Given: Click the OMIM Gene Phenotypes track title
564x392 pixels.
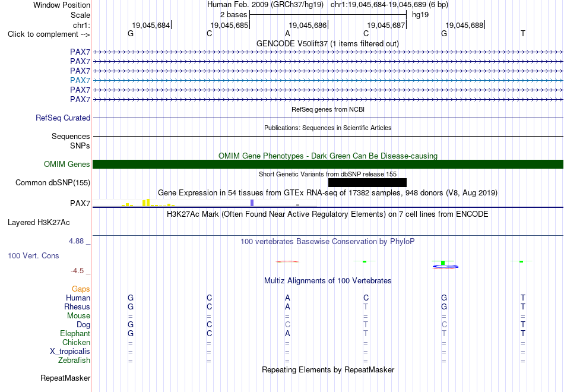Looking at the screenshot, I should (x=328, y=156).
